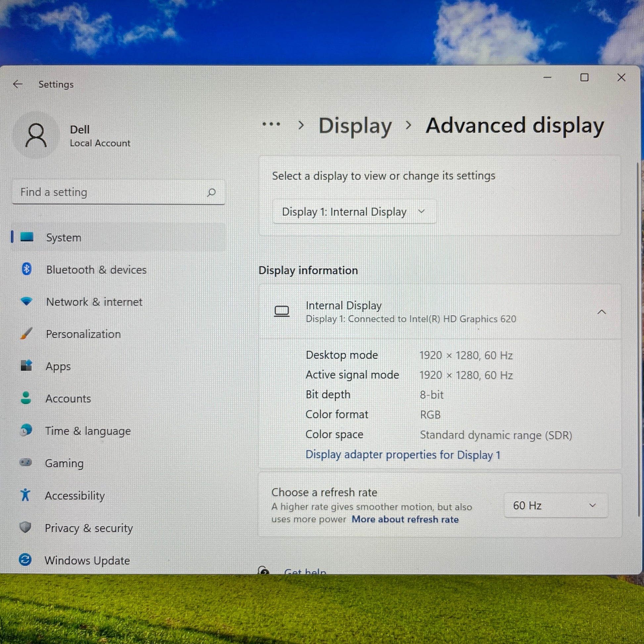The width and height of the screenshot is (644, 644).
Task: Open the Display 1: Internal Display dropdown
Action: (x=354, y=212)
